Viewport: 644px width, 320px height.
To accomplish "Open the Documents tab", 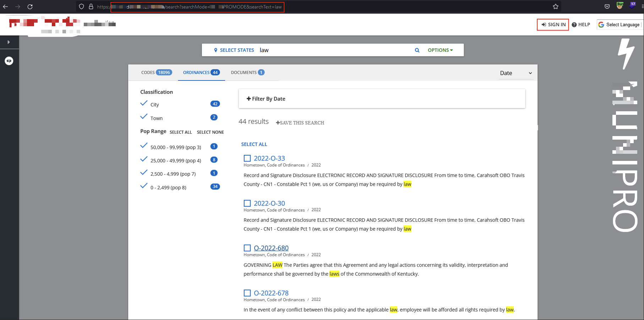I will (x=247, y=73).
